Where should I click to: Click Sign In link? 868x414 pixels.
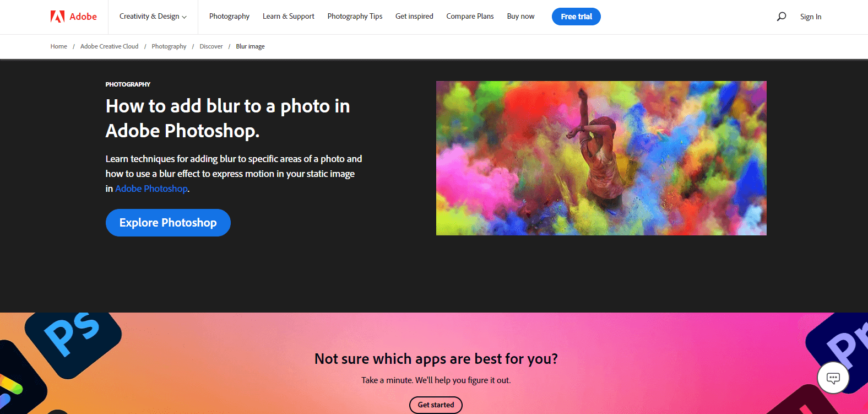click(811, 17)
